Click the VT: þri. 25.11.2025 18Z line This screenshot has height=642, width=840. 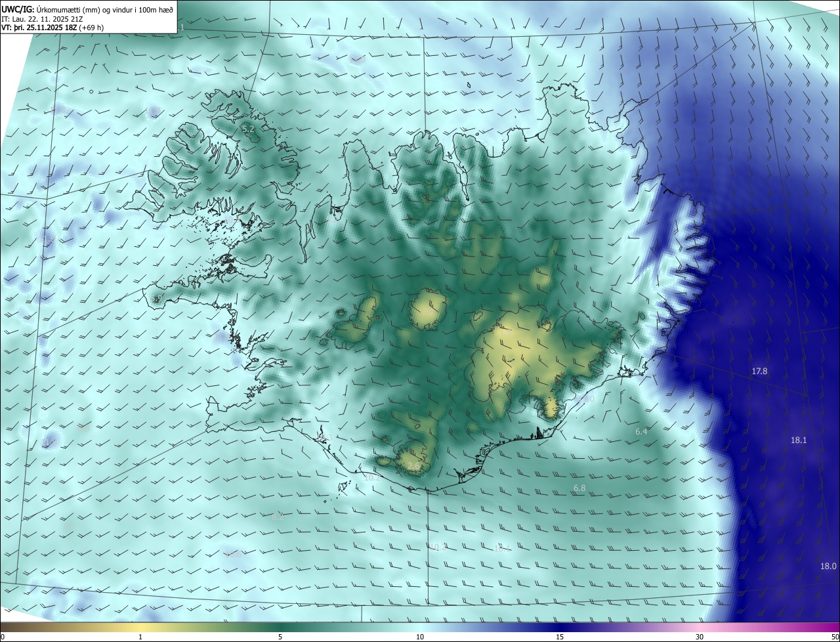click(39, 28)
